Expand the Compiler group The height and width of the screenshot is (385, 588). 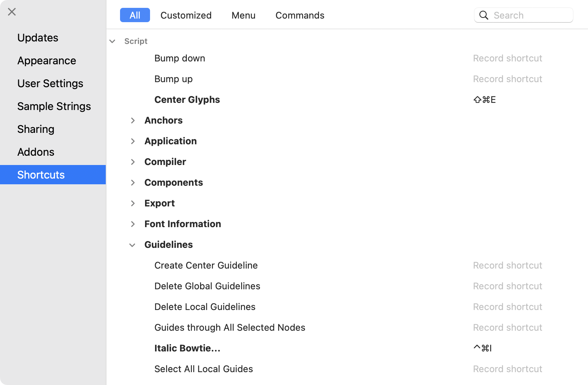coord(133,162)
